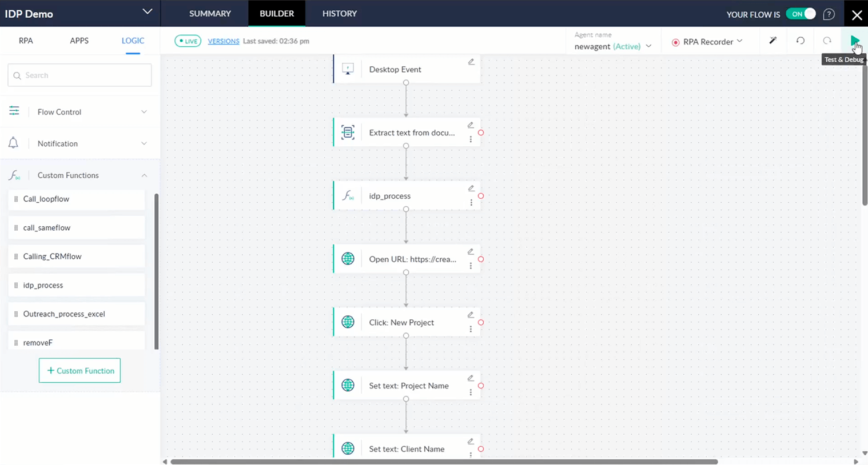Turn off the YOUR FLOW IS switch
This screenshot has width=868, height=465.
click(x=801, y=13)
